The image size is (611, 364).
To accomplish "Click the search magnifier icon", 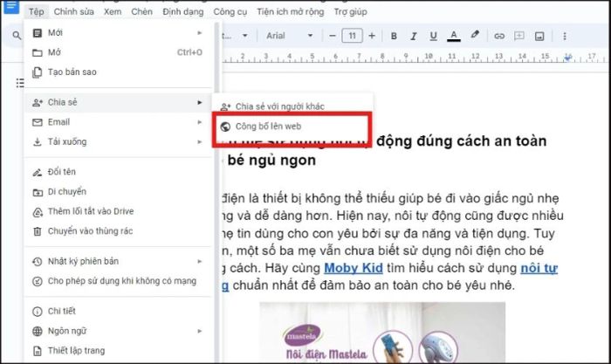I will (x=16, y=36).
